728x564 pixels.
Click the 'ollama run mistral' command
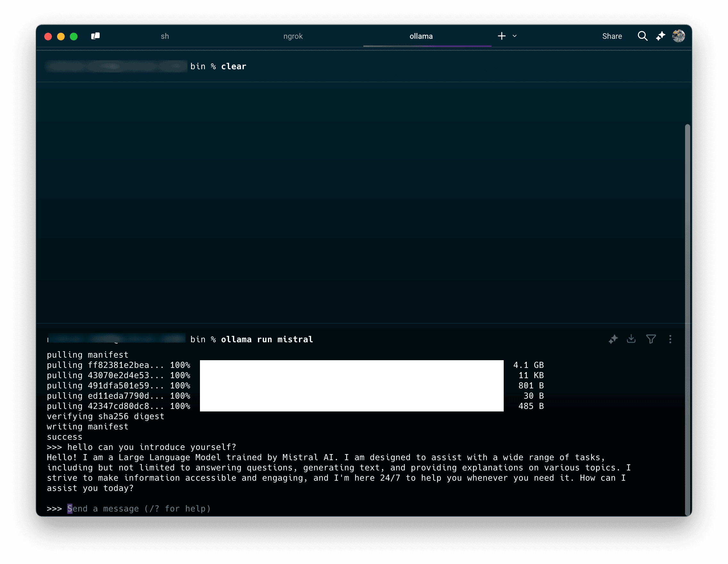pyautogui.click(x=267, y=339)
